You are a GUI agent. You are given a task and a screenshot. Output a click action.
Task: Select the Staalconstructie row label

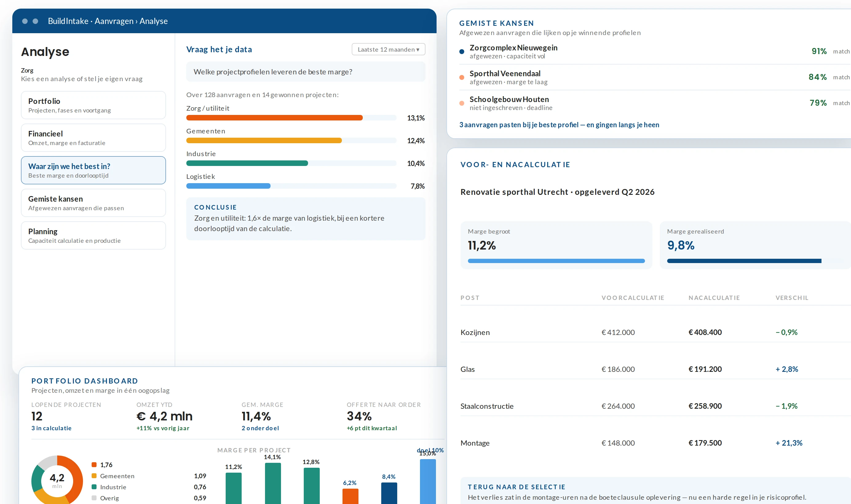click(487, 406)
